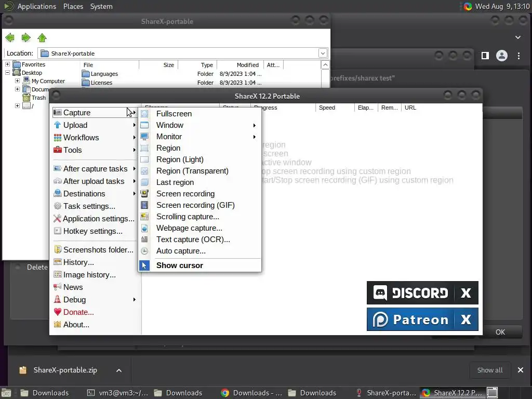Screen dimensions: 532x399
Task: Click the file list scroll up arrow
Action: coord(325,65)
